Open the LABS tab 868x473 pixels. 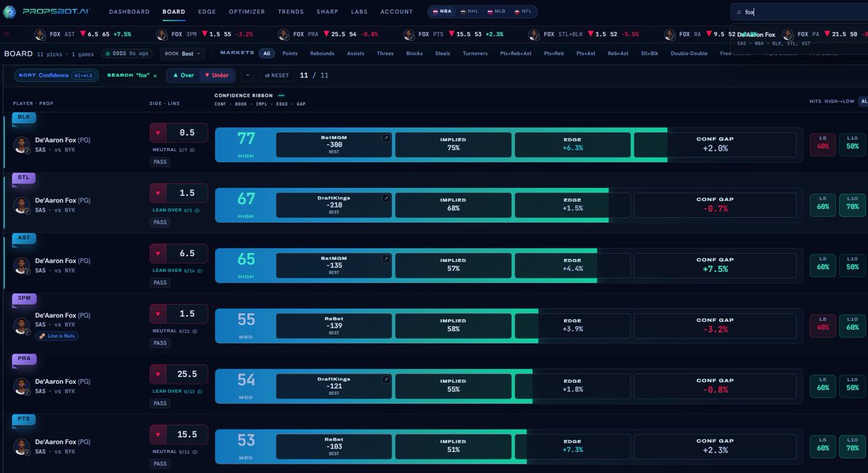359,12
